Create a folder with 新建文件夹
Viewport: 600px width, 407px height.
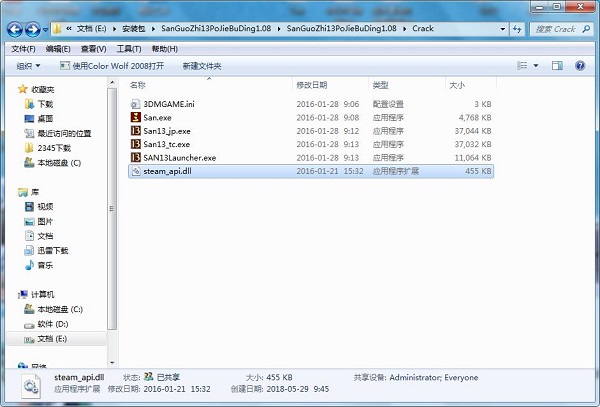[202, 66]
